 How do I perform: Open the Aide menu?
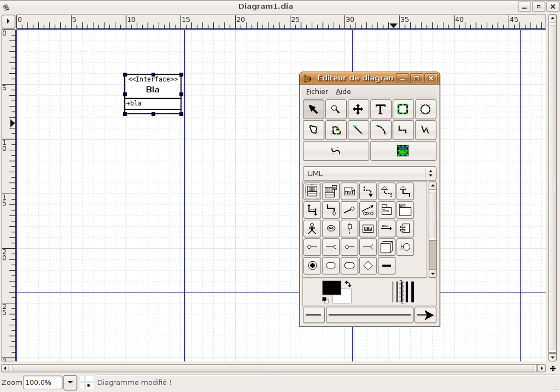pyautogui.click(x=343, y=91)
